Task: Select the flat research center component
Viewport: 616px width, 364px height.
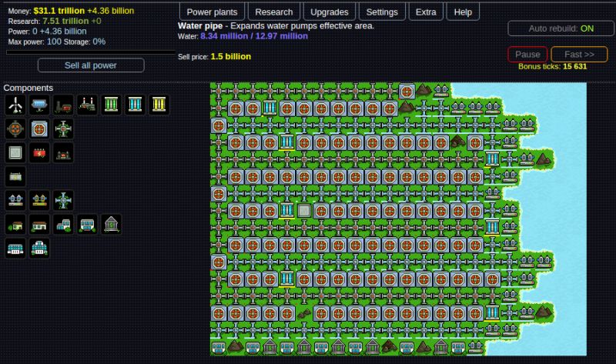Action: pyautogui.click(x=15, y=249)
